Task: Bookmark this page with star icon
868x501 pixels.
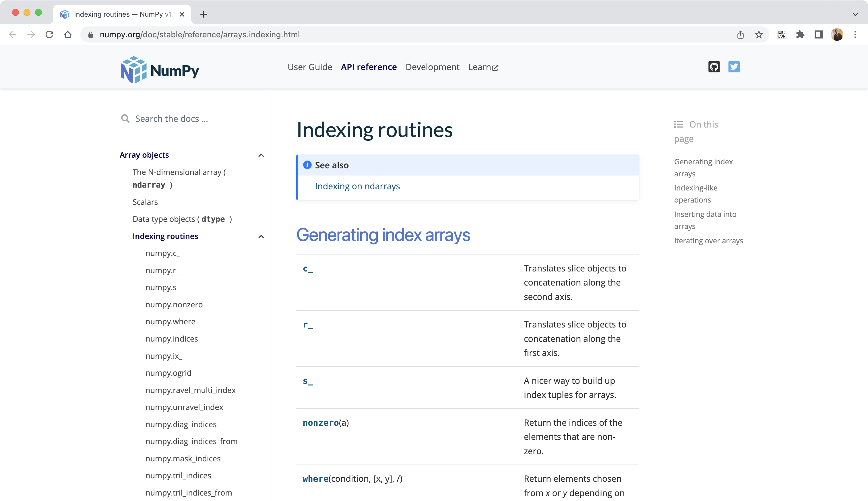Action: (759, 35)
